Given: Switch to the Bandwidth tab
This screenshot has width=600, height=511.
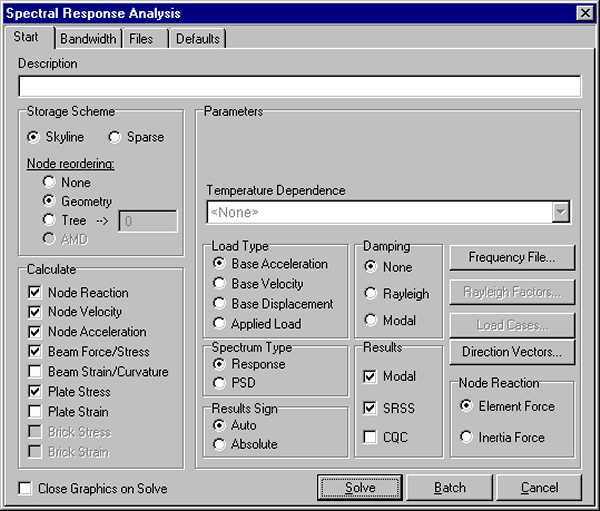Looking at the screenshot, I should click(88, 39).
